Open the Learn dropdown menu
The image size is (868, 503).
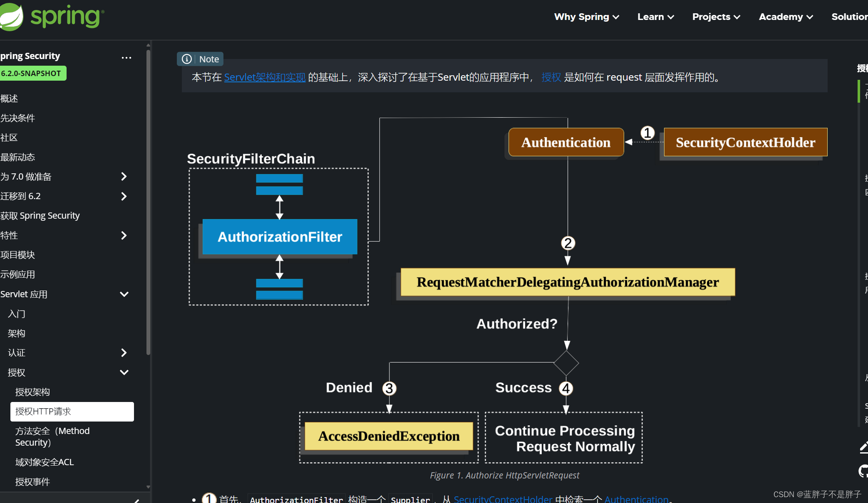click(x=655, y=17)
